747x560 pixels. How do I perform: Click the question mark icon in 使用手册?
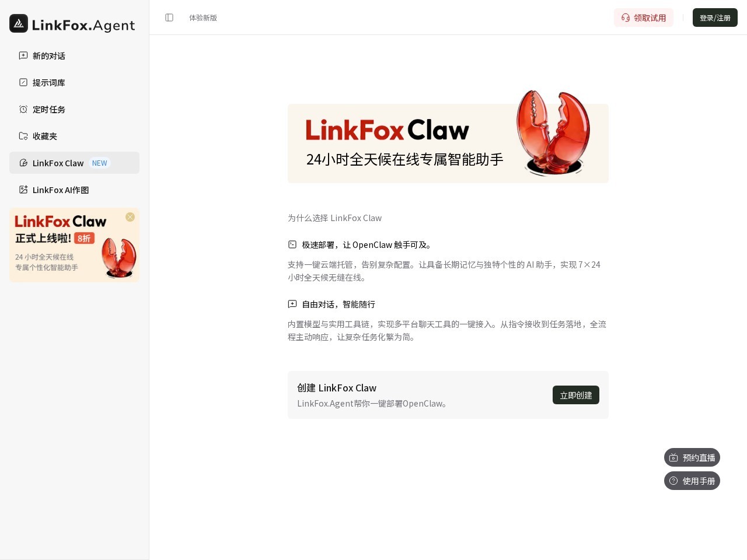pyautogui.click(x=673, y=481)
